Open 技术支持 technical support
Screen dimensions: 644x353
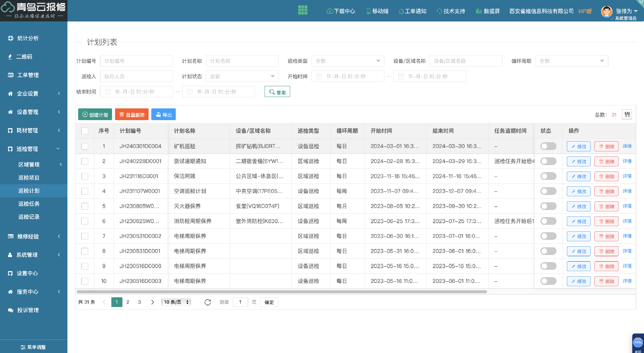pyautogui.click(x=451, y=11)
